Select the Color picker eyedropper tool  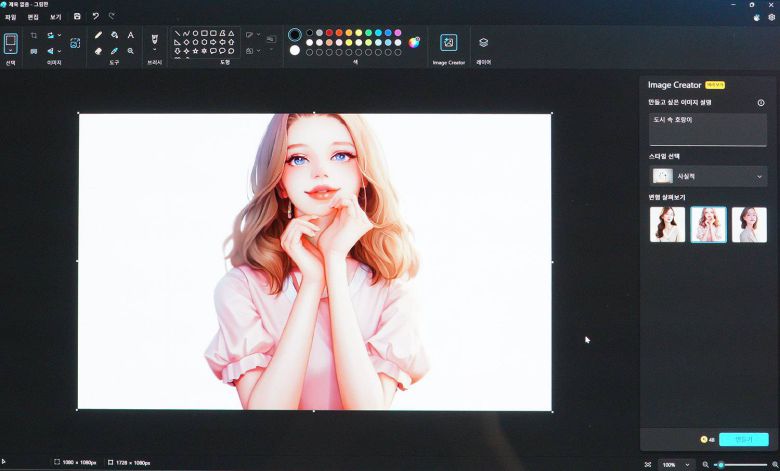[x=114, y=50]
